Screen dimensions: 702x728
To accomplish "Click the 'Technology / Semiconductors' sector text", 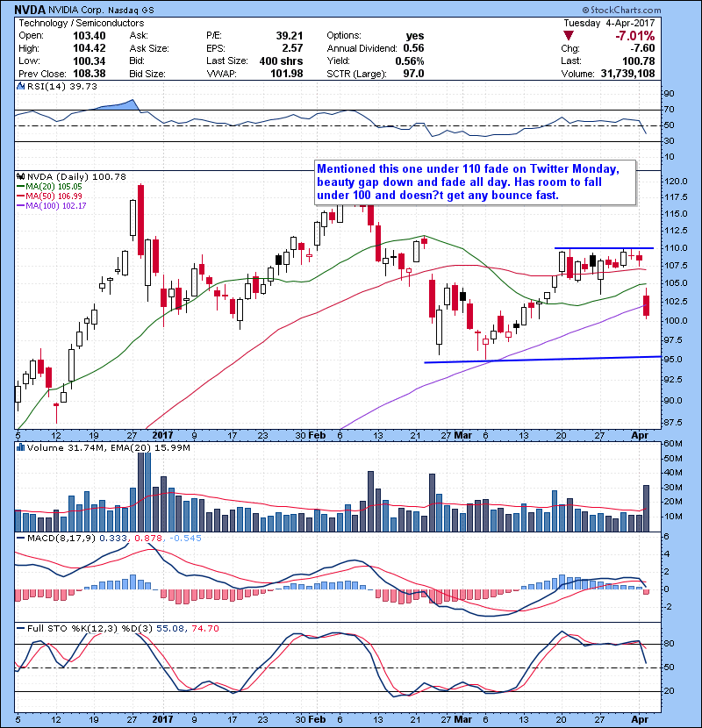I will 82,23.
